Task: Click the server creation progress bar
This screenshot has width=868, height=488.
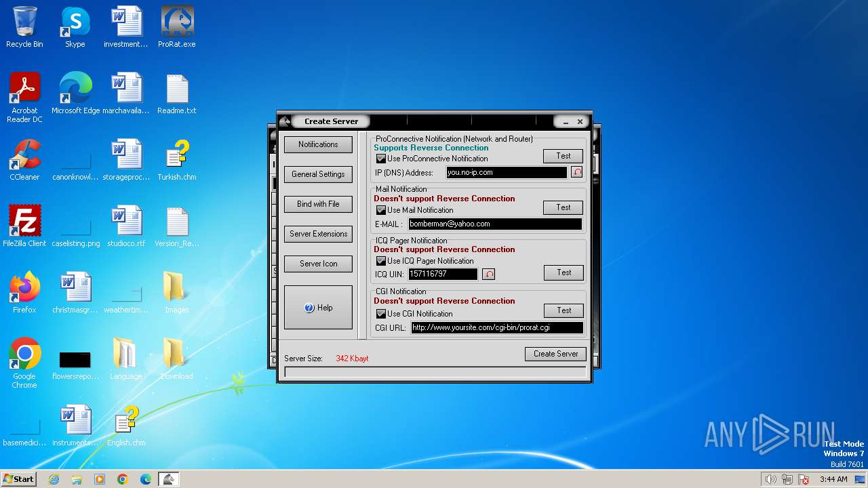Action: click(x=435, y=372)
